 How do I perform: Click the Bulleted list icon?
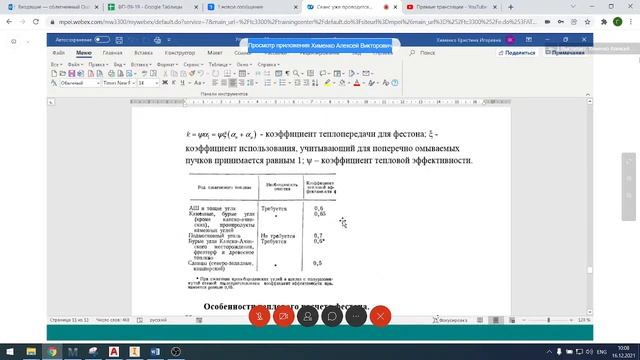pyautogui.click(x=282, y=83)
